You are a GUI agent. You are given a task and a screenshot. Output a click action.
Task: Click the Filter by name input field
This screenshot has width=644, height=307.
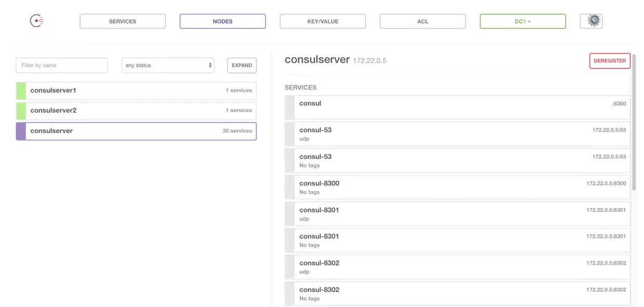(x=61, y=65)
